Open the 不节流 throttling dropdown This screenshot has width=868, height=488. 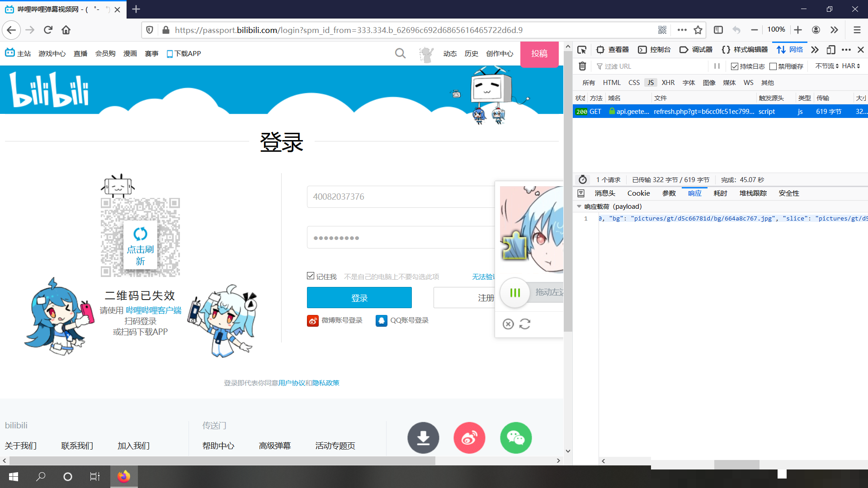point(827,66)
